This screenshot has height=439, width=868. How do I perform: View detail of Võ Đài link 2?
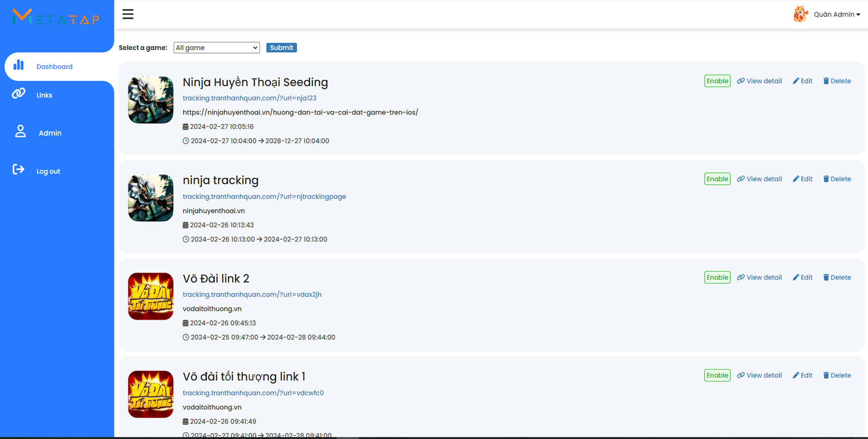tap(760, 277)
